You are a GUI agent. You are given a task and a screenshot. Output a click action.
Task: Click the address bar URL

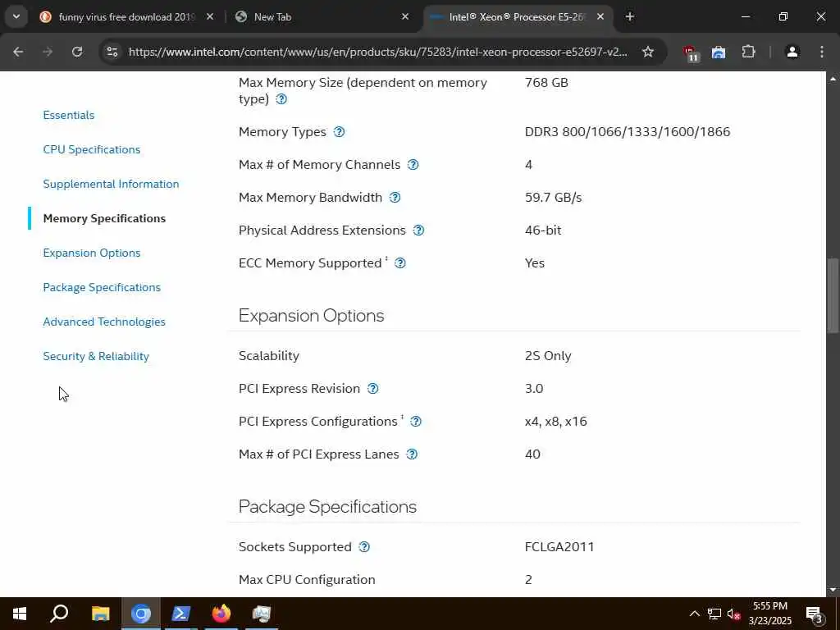(377, 52)
